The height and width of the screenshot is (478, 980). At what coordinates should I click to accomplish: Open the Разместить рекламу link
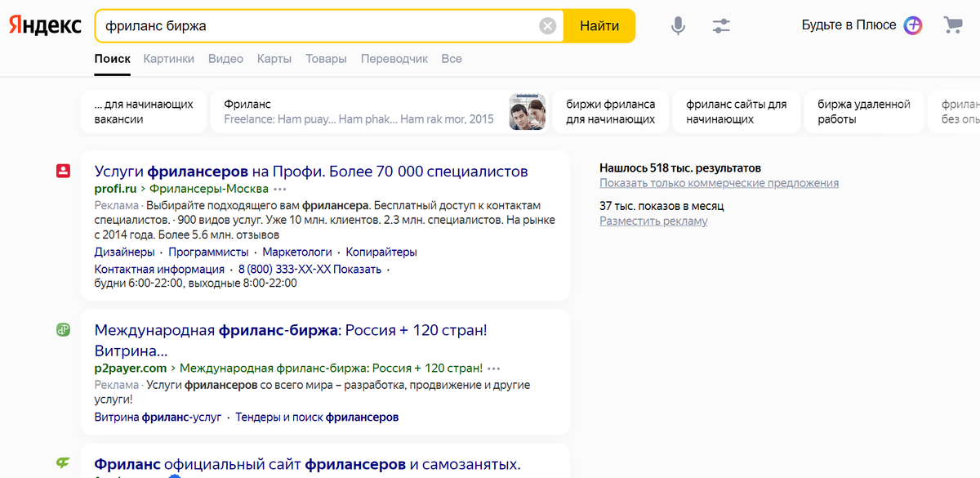[653, 221]
